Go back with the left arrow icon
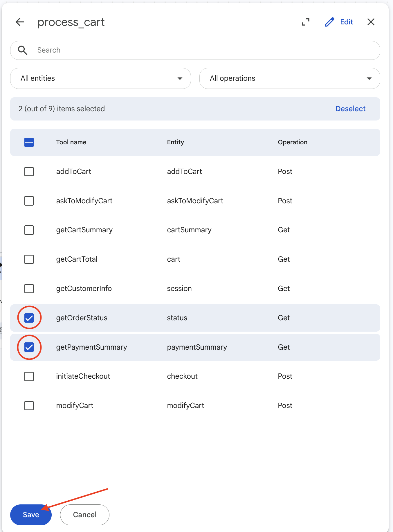The image size is (393, 532). pyautogui.click(x=20, y=22)
